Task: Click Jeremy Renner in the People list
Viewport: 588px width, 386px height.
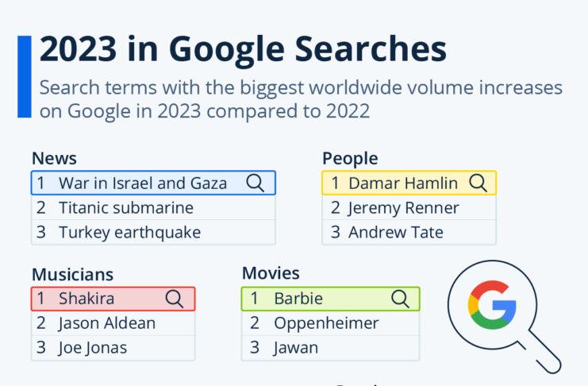Action: (403, 208)
